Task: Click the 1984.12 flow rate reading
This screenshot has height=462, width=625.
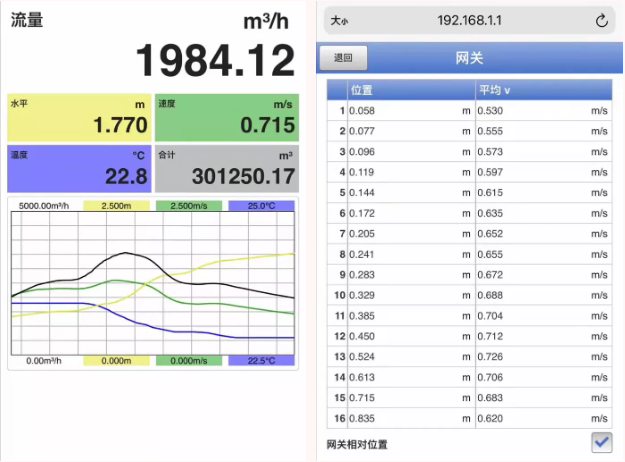Action: [x=215, y=61]
